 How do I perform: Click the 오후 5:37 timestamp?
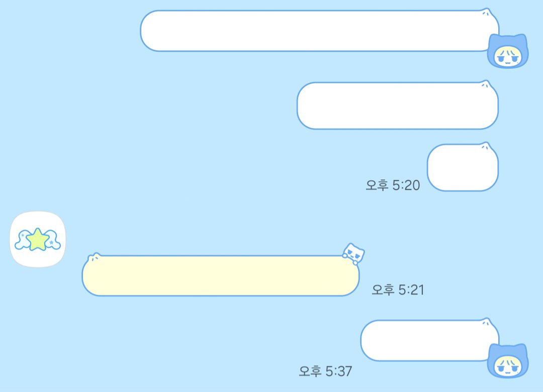coord(325,371)
